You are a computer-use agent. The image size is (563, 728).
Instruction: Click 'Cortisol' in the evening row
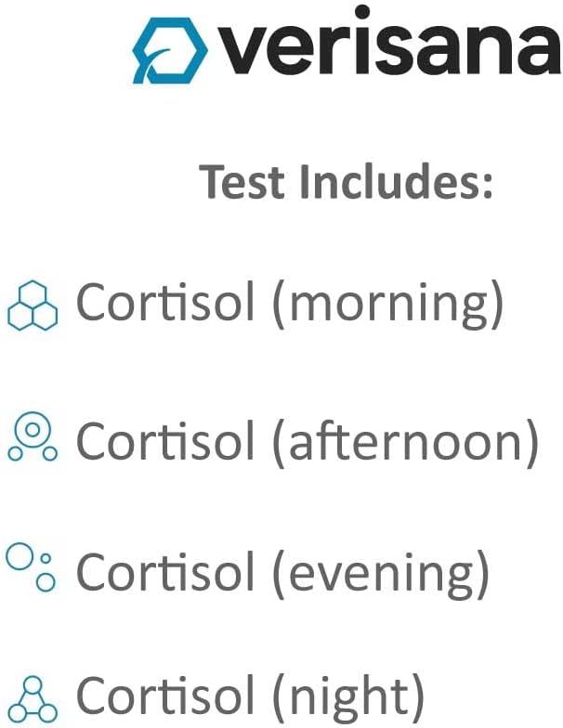tap(164, 571)
